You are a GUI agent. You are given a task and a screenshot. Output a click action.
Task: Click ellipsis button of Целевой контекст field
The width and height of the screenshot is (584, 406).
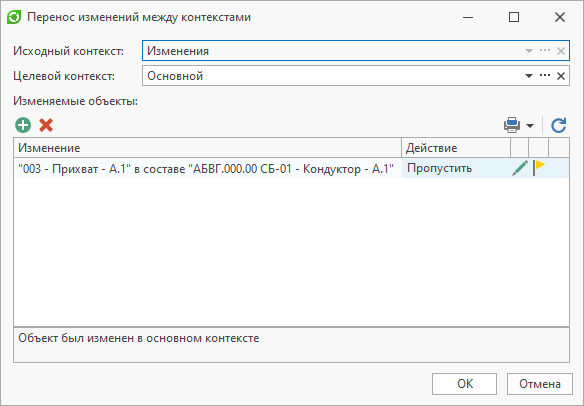click(x=545, y=76)
